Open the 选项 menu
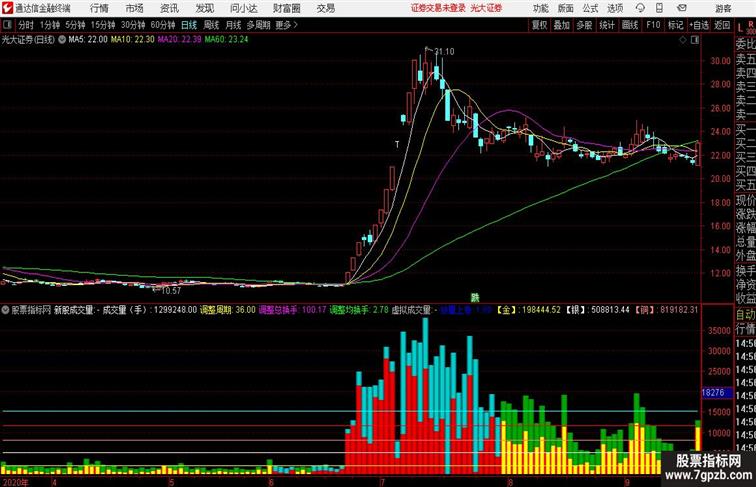 pos(615,8)
